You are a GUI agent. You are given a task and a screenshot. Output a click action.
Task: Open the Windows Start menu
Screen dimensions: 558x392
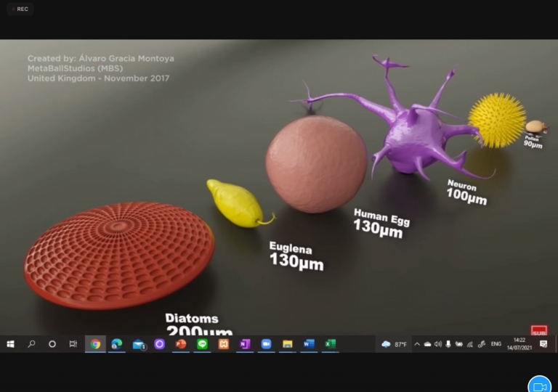(10, 344)
